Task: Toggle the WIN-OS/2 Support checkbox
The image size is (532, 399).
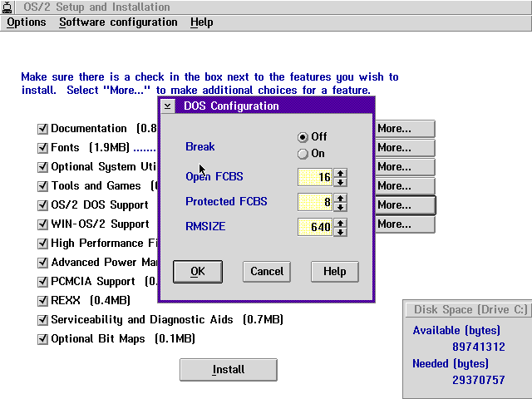Action: (x=42, y=224)
